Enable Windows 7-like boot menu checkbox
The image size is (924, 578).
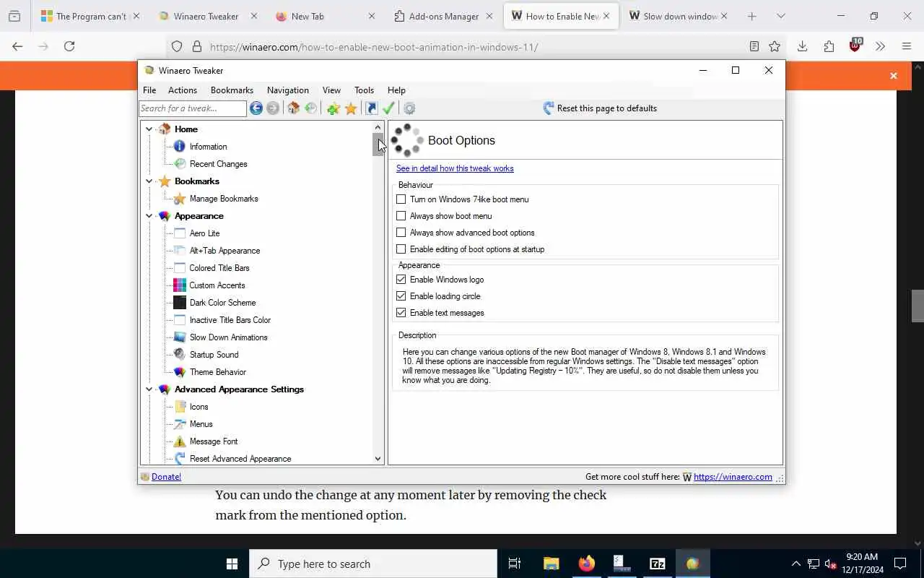point(401,199)
